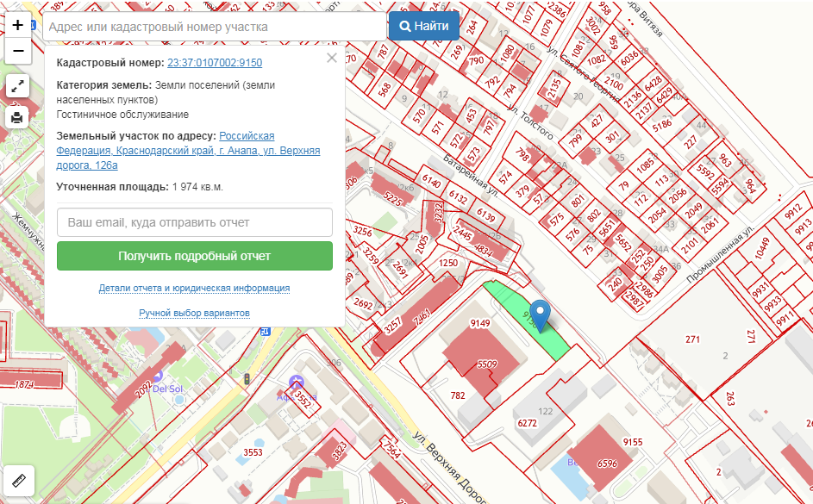Screen dimensions: 813x504
Task: Click the zoom out minus button
Action: [17, 51]
